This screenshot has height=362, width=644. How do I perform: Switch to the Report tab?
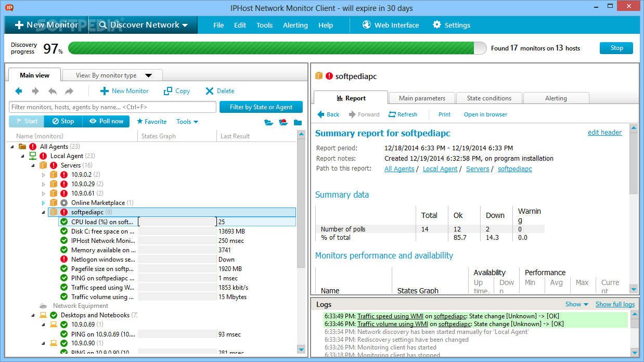[351, 98]
